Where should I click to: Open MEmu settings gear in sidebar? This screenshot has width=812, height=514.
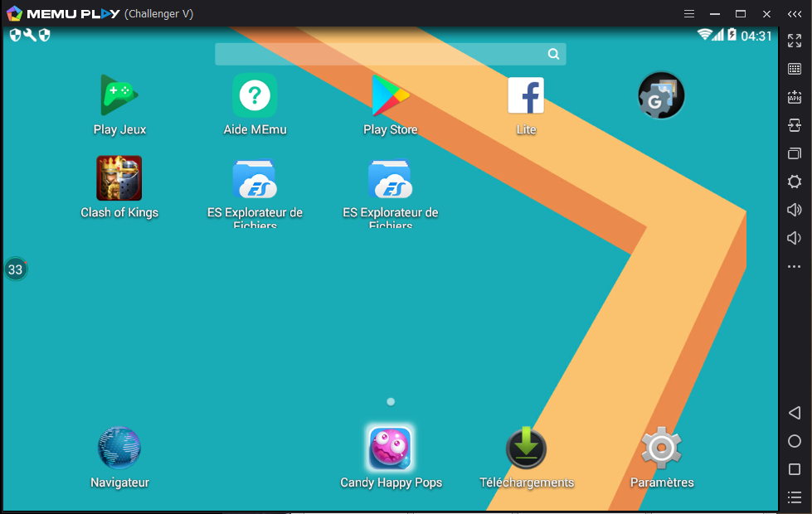click(x=795, y=182)
